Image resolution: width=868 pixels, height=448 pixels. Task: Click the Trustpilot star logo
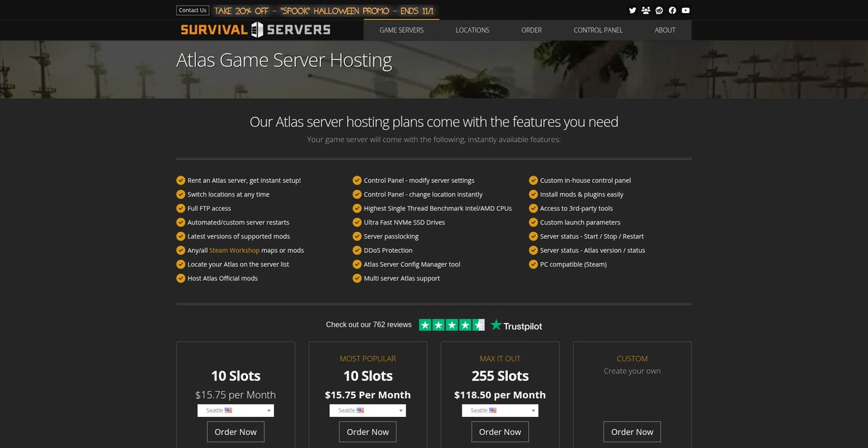(516, 325)
